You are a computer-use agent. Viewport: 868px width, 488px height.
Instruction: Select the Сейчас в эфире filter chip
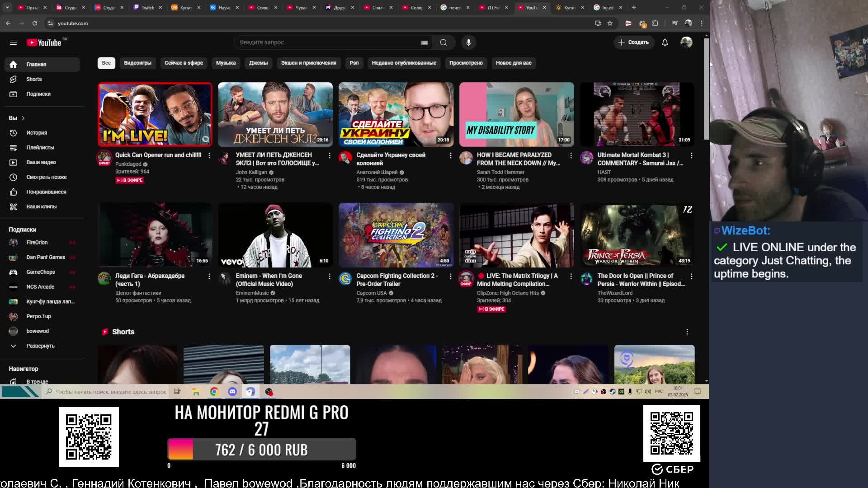point(184,63)
